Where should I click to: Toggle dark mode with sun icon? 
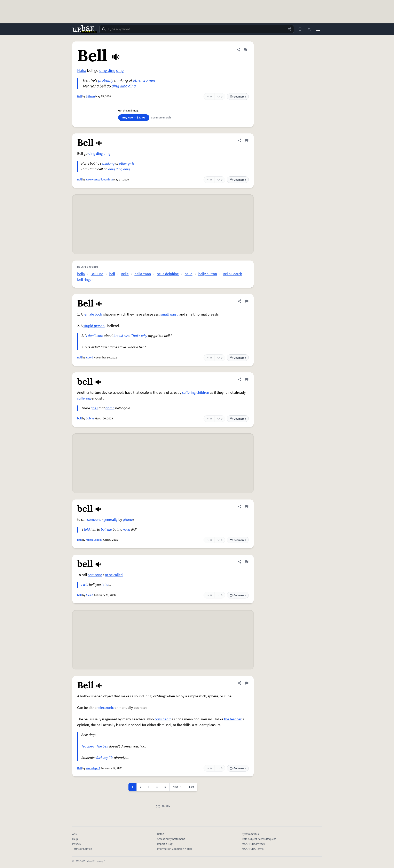click(x=309, y=29)
